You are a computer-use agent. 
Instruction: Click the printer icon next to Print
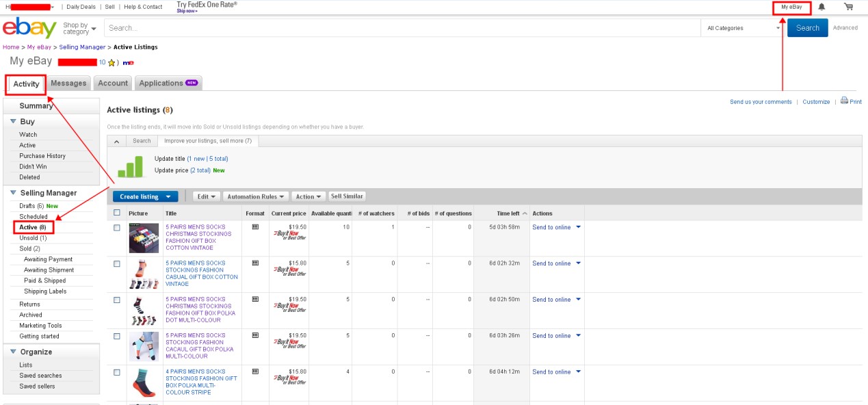coord(844,101)
